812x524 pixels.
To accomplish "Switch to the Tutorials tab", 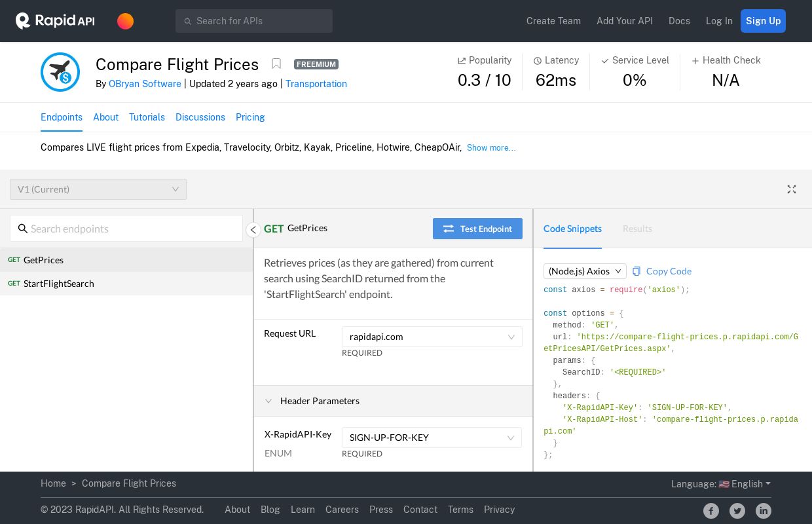I will point(147,117).
